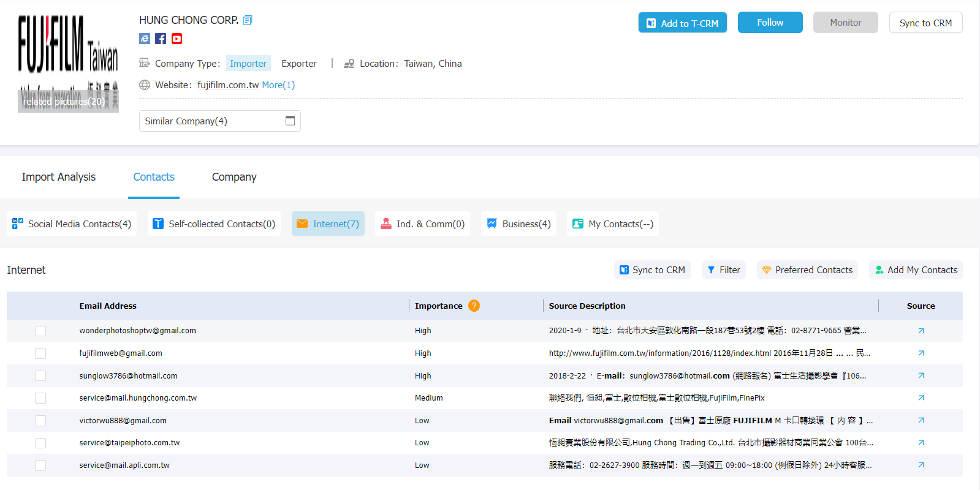Click Preferred Contacts button

[807, 270]
